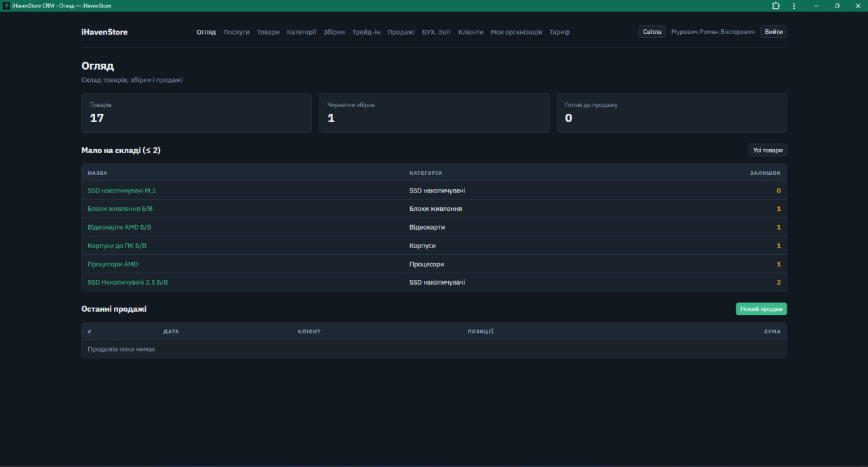Open product SSD накопичувачі M.2
This screenshot has height=467, width=868.
click(x=122, y=190)
